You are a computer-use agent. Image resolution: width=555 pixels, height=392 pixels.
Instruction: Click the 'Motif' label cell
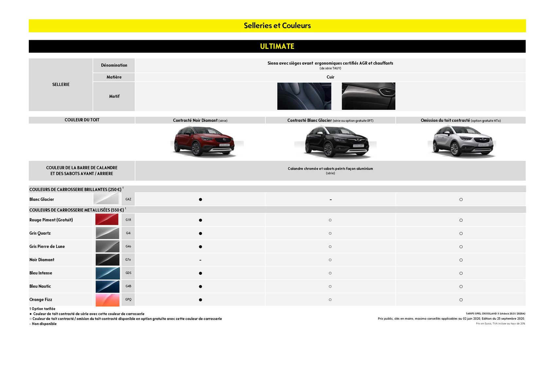114,96
